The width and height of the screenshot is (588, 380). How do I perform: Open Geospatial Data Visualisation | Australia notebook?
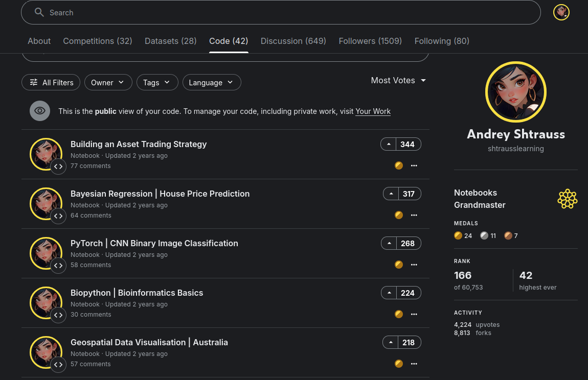click(149, 343)
